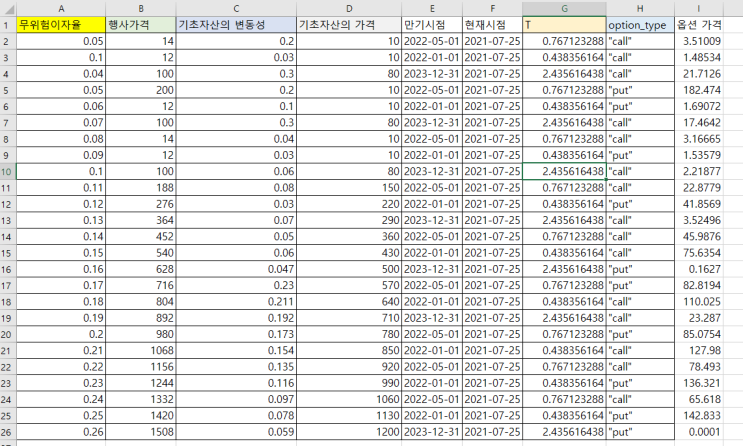Click option price cell 22.8779
This screenshot has height=446, width=743.
point(698,188)
